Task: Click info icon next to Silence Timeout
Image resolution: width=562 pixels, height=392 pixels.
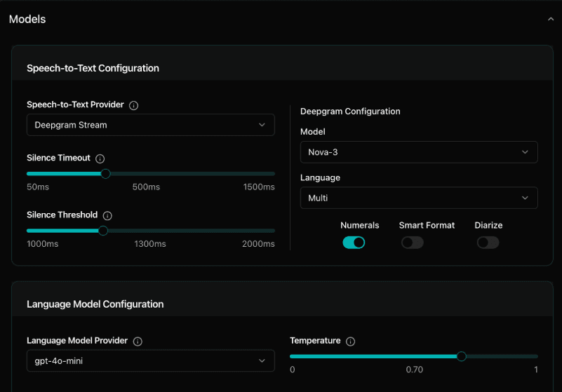Action: coord(100,159)
